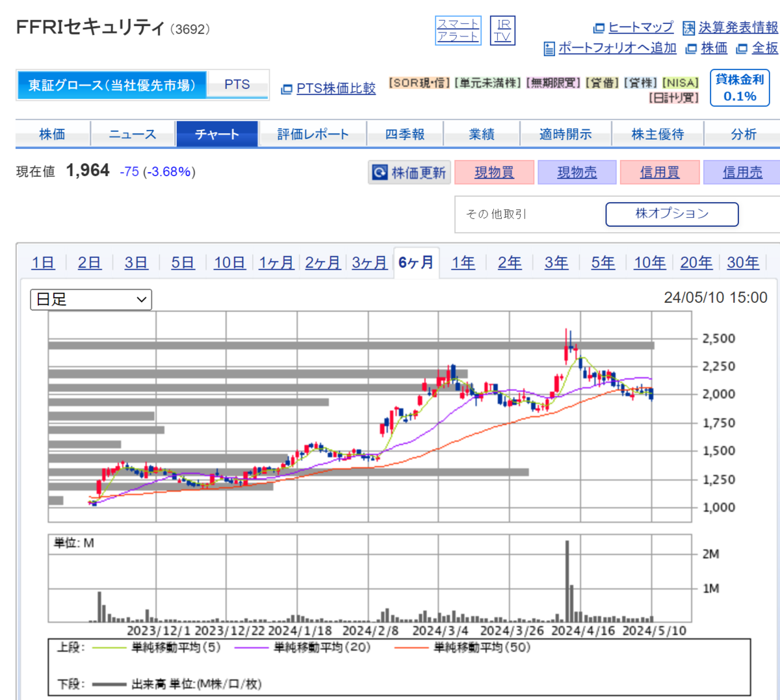Click the -75 (-3.68%) change value
Image resolution: width=780 pixels, height=700 pixels.
[158, 172]
